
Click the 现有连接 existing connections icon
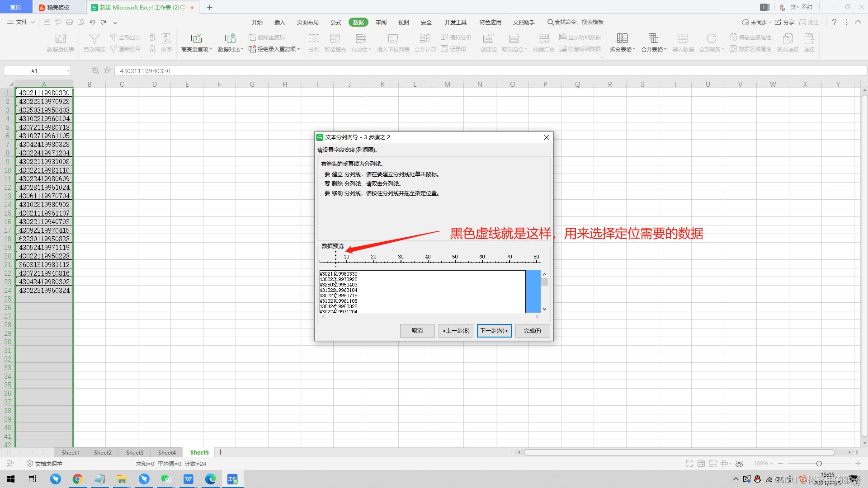pyautogui.click(x=788, y=43)
